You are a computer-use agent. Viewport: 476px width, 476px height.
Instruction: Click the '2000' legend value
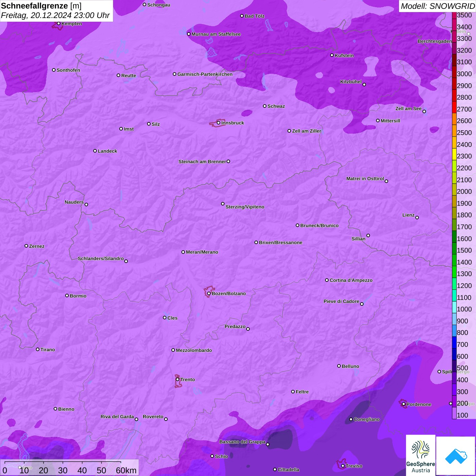pyautogui.click(x=464, y=191)
